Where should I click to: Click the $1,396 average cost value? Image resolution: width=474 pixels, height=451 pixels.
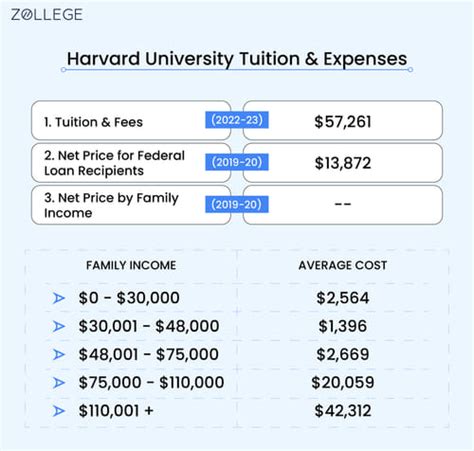pyautogui.click(x=343, y=326)
